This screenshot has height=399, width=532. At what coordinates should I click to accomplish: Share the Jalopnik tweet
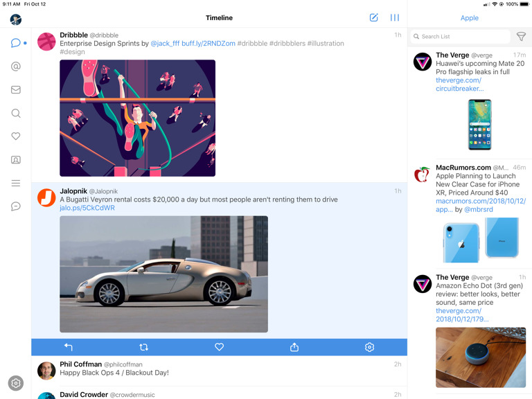[294, 347]
